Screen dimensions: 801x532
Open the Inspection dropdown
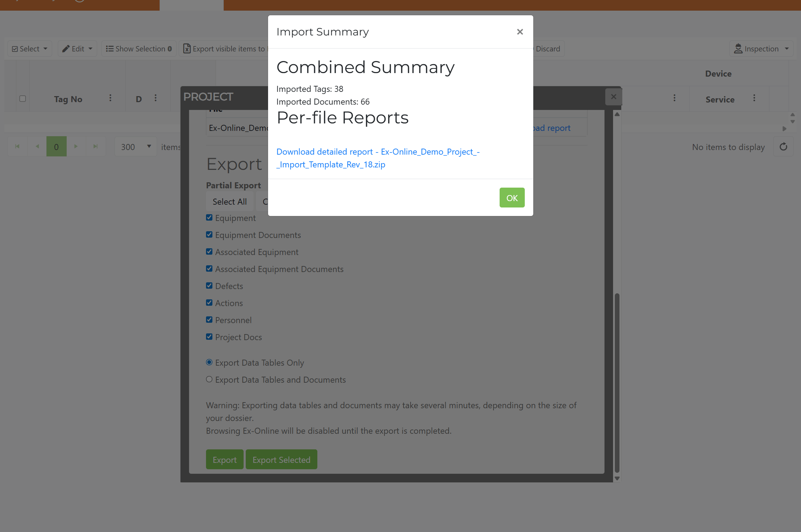point(761,49)
